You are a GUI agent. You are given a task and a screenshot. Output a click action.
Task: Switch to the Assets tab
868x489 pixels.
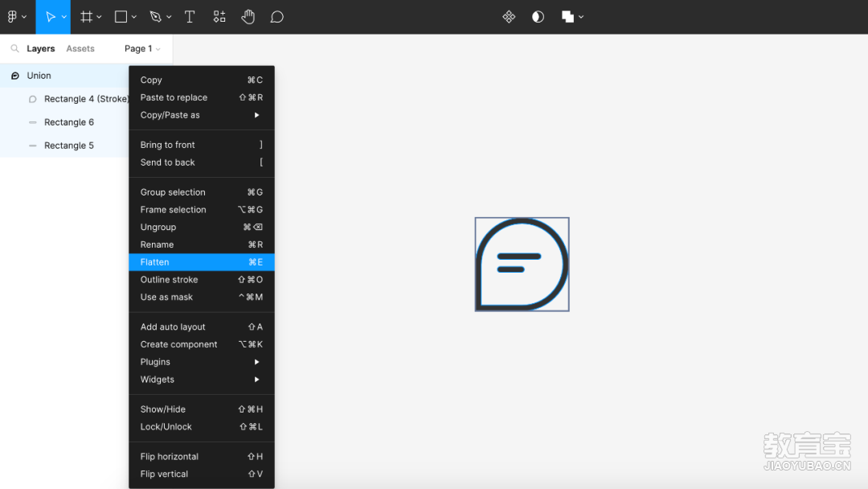click(80, 49)
